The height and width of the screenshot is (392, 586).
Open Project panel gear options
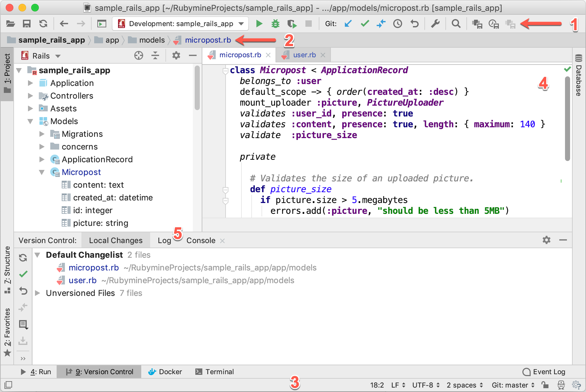176,56
